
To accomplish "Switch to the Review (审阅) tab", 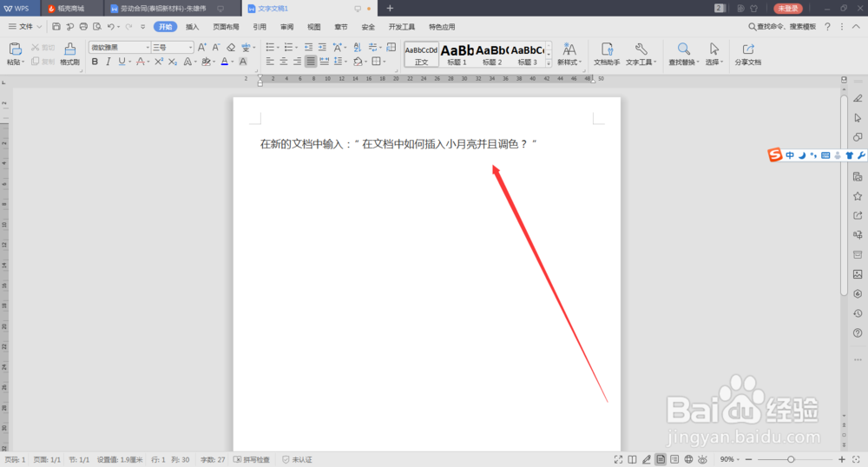I will [286, 27].
